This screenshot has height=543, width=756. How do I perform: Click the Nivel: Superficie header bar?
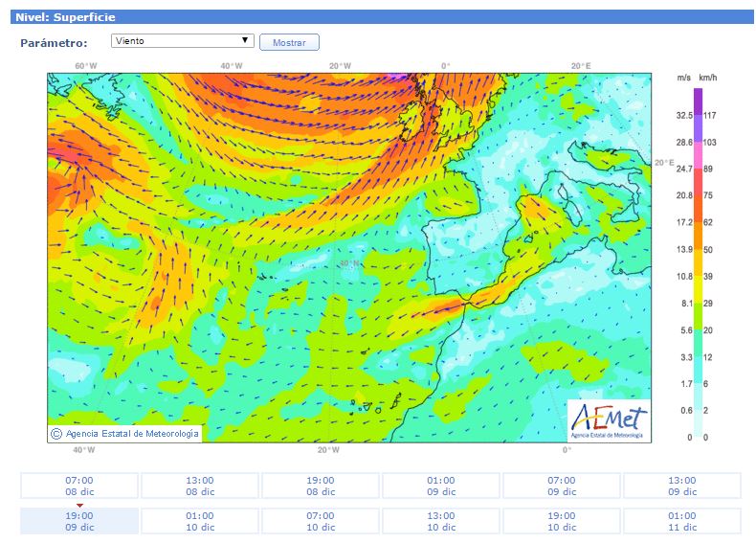pyautogui.click(x=378, y=16)
